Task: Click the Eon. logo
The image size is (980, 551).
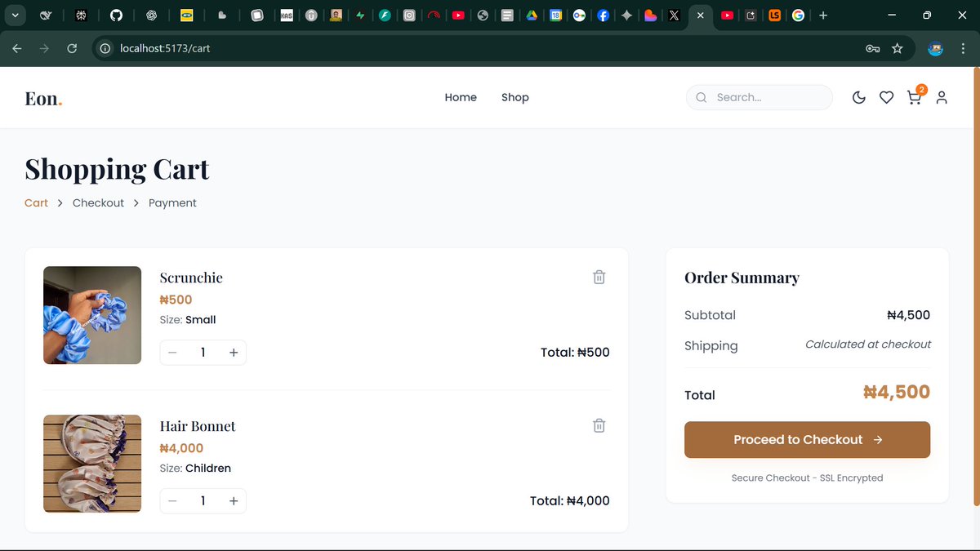Action: 43,98
